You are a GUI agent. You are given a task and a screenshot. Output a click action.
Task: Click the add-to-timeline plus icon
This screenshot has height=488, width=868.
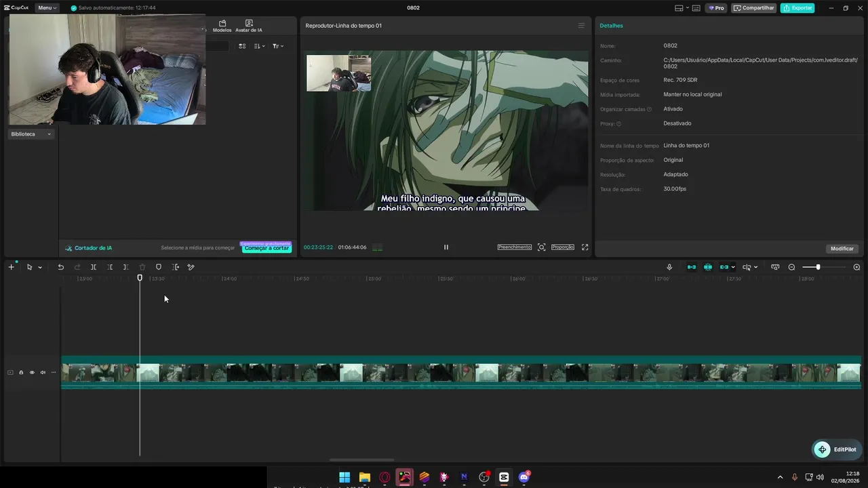[x=11, y=267]
